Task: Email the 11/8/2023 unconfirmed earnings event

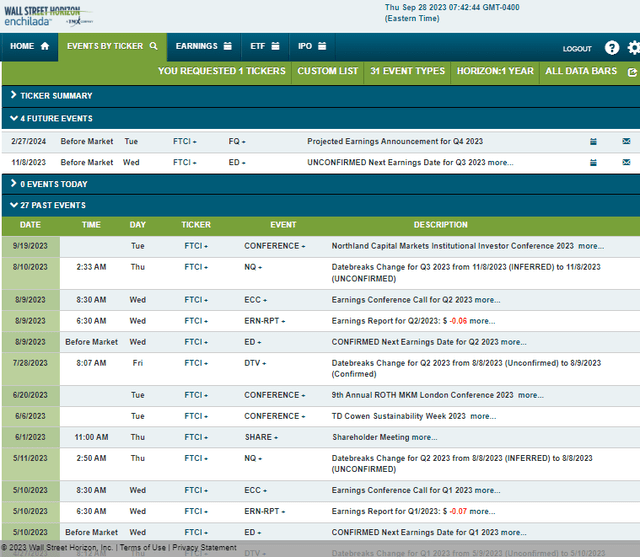Action: [626, 162]
